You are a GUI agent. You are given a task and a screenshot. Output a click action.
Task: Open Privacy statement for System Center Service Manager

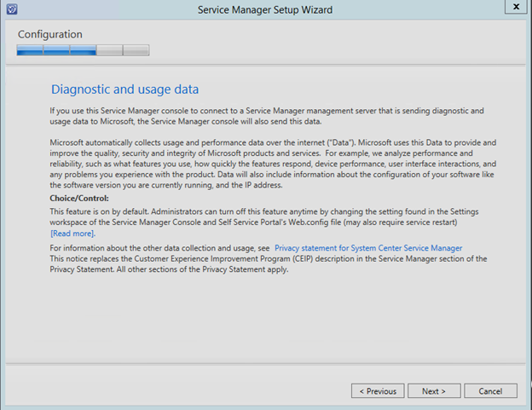click(368, 248)
